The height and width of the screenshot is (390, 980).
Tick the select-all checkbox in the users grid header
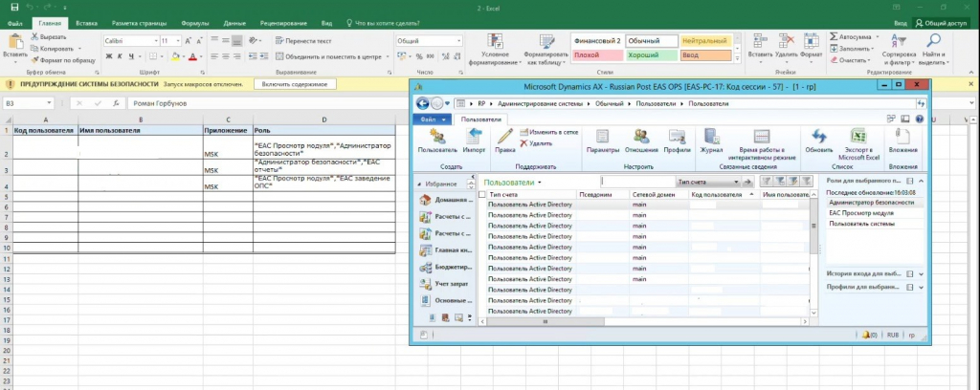pyautogui.click(x=482, y=195)
